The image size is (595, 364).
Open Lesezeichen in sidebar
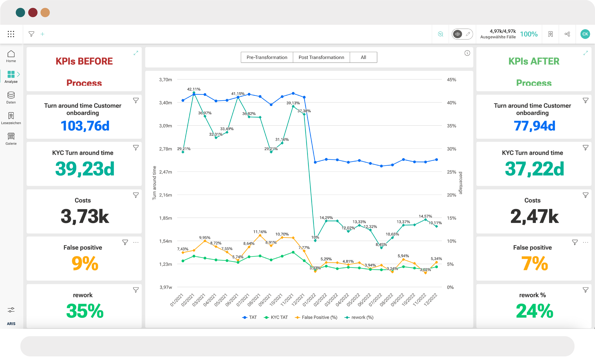coord(11,118)
